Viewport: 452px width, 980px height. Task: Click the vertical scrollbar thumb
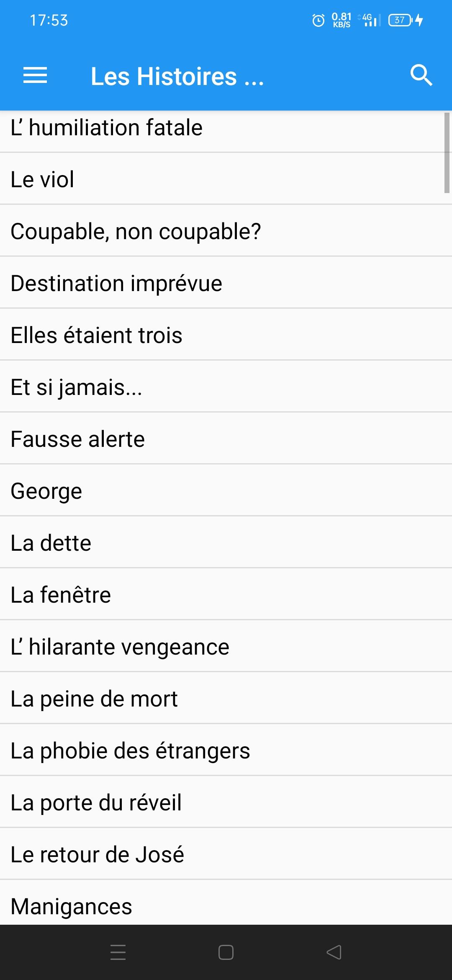[447, 152]
